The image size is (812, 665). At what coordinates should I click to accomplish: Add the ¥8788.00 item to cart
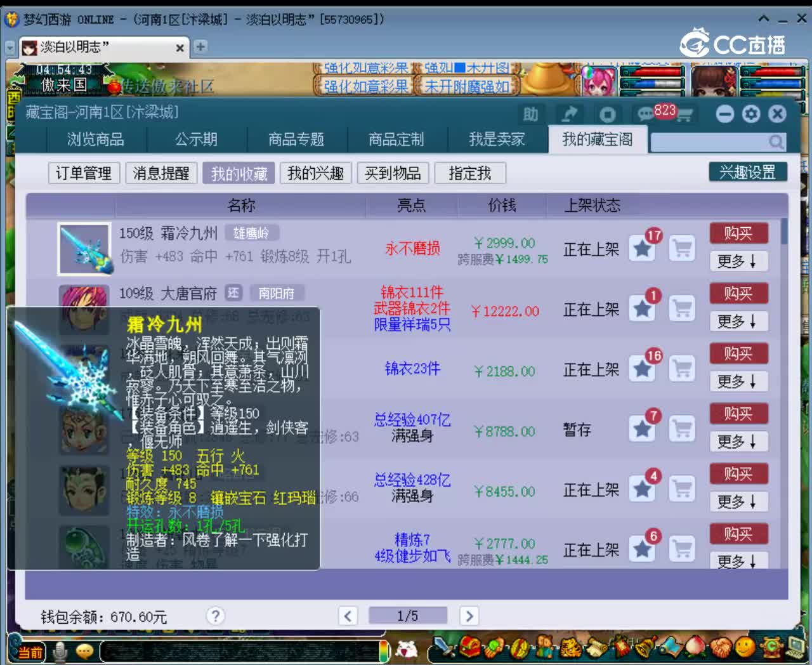point(682,428)
